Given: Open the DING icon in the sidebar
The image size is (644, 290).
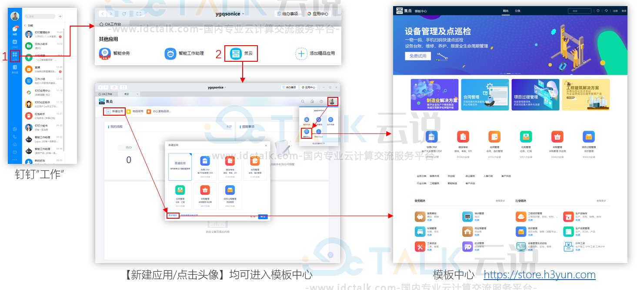Looking at the screenshot, I should (15, 43).
